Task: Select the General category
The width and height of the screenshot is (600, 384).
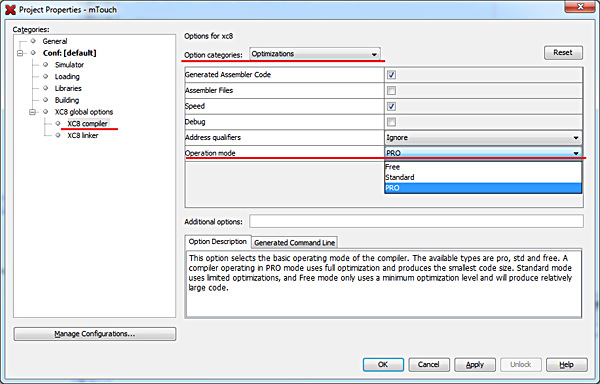Action: (x=55, y=41)
